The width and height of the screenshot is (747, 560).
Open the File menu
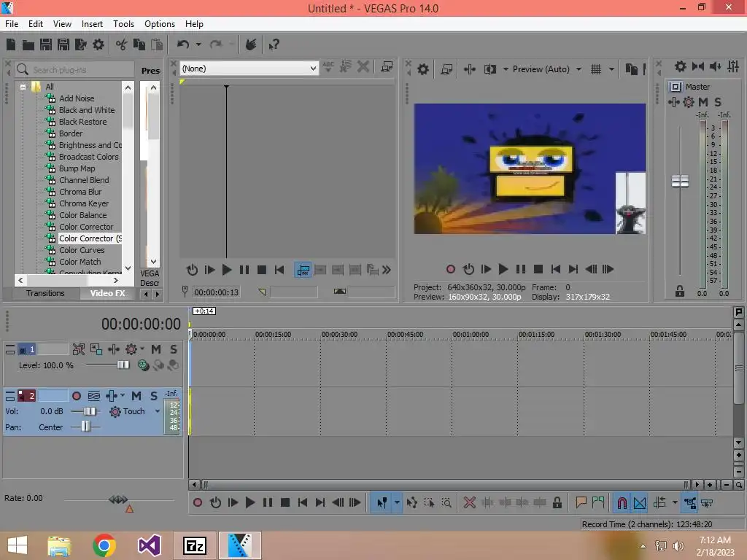point(12,24)
